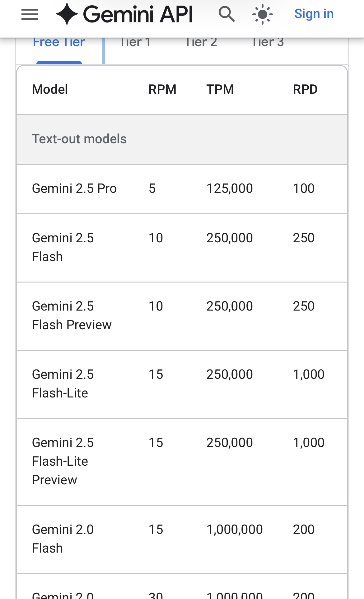Open the search magnifier icon
The width and height of the screenshot is (364, 599).
226,14
